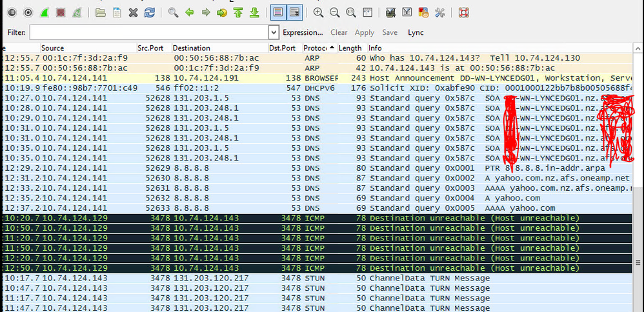Apply the display filter

(x=365, y=32)
